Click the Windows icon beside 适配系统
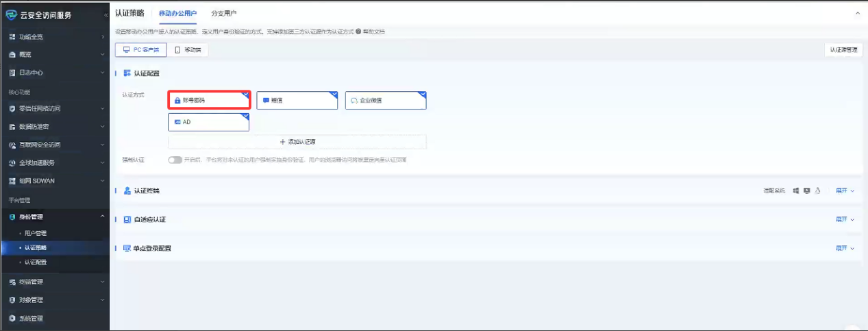 796,191
